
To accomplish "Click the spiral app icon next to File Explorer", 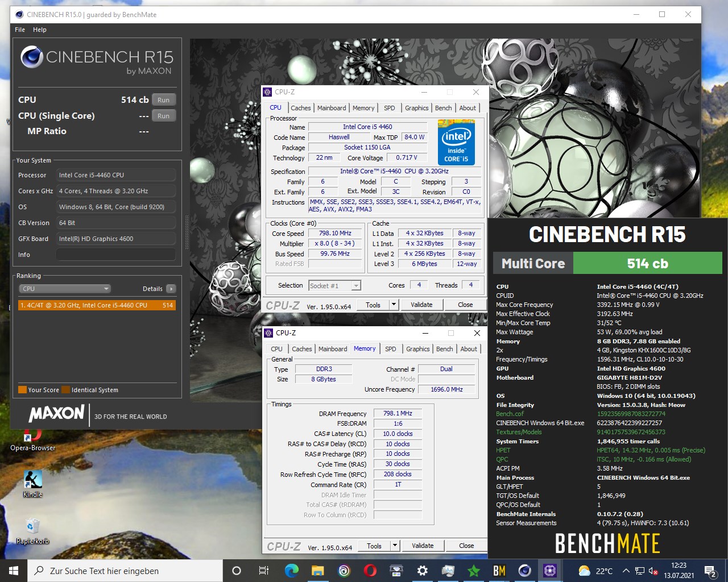I will [x=344, y=571].
